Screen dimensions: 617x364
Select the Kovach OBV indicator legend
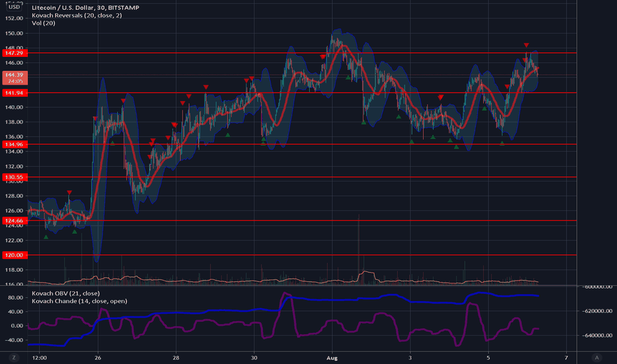[x=66, y=293]
